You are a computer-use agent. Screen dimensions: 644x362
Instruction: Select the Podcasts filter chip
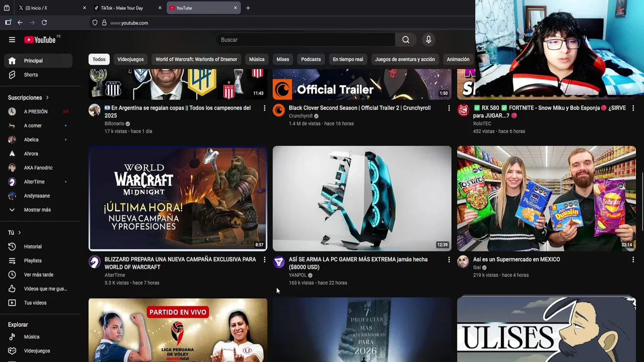pos(311,59)
